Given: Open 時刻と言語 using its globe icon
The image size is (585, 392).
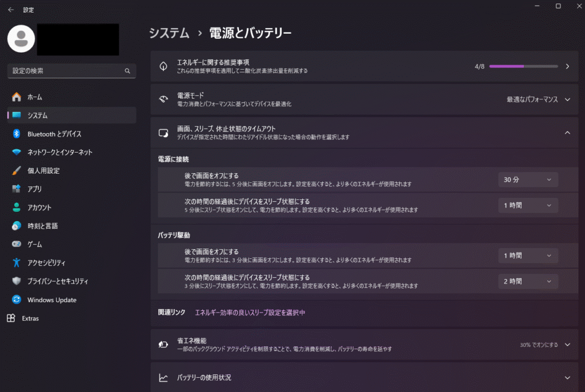Looking at the screenshot, I should click(17, 226).
